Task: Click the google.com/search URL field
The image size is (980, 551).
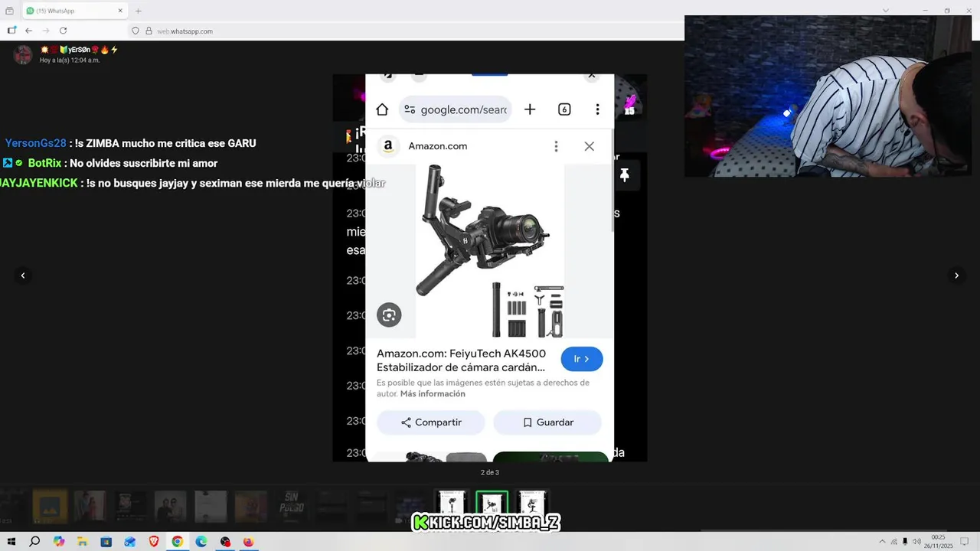Action: [x=455, y=109]
